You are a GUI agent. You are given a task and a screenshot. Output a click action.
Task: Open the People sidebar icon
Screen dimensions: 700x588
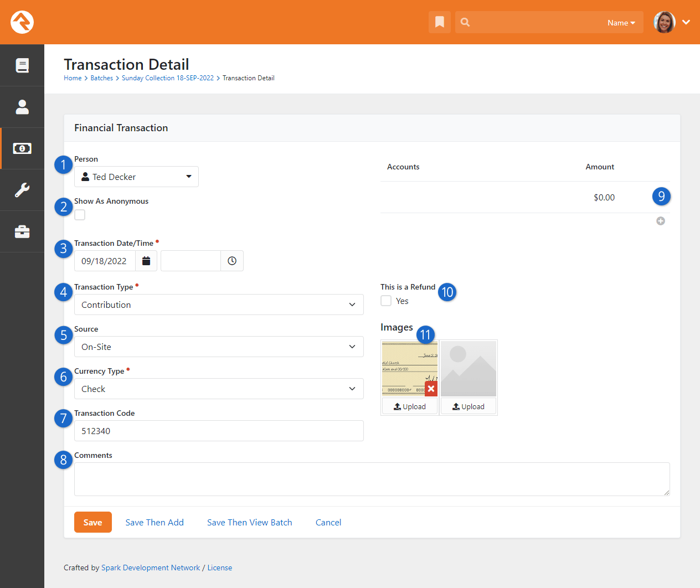[22, 107]
